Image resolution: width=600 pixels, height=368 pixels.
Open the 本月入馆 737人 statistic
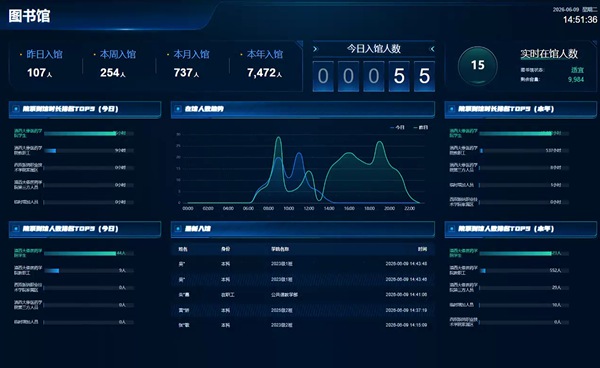point(188,64)
